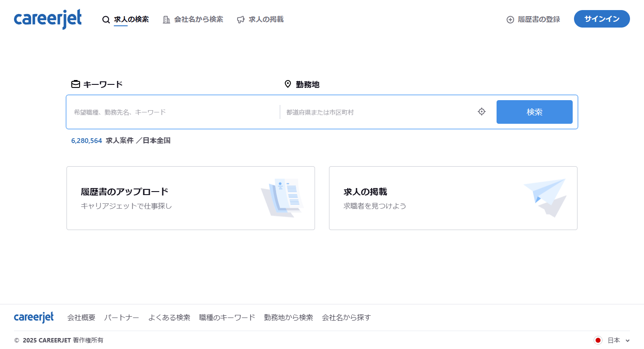
Task: Click the サインイン button
Action: click(602, 19)
